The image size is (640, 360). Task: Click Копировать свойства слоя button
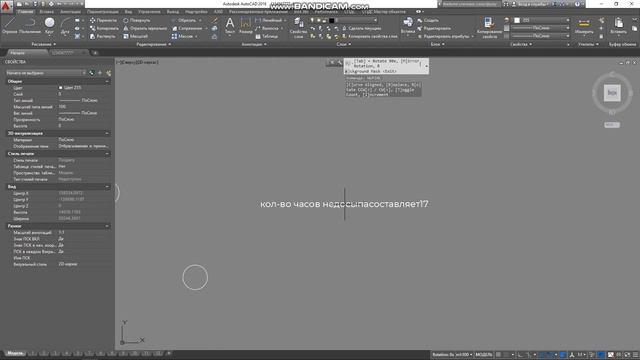pyautogui.click(x=369, y=36)
